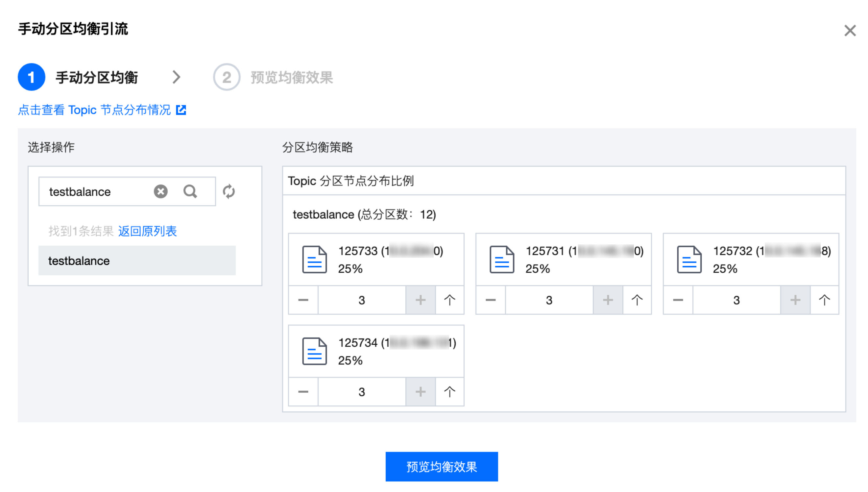Click the refresh topic list icon
The width and height of the screenshot is (868, 492).
click(229, 191)
